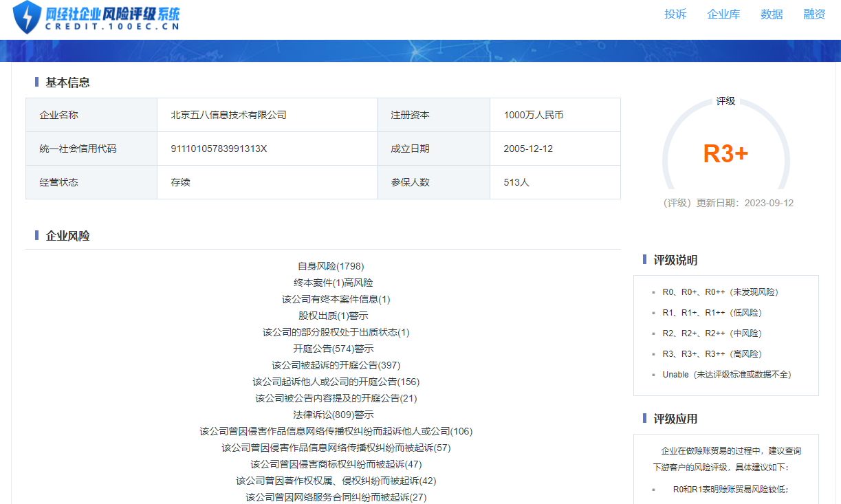Click the blue shield lightning logo icon
Screen dimensions: 841x504
click(x=27, y=17)
